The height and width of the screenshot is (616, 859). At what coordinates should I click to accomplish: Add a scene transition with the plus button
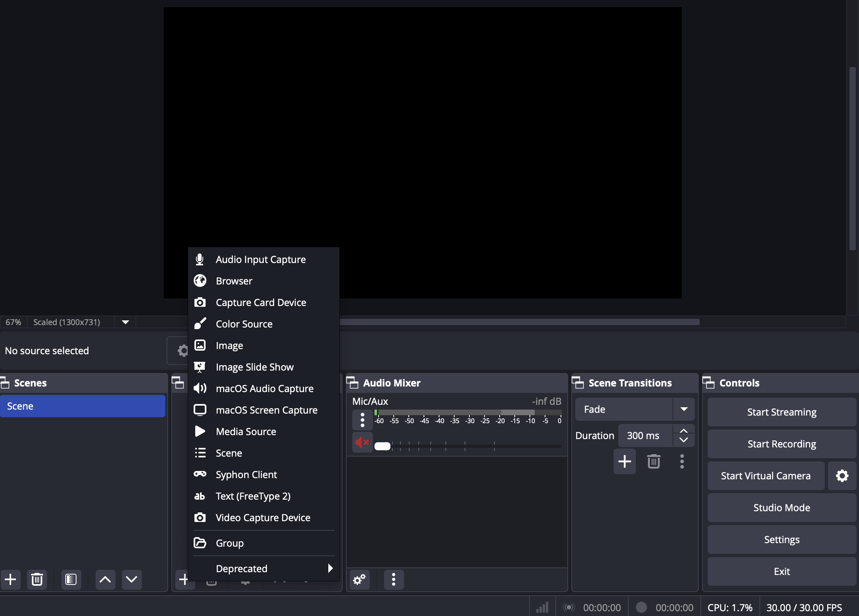coord(624,461)
